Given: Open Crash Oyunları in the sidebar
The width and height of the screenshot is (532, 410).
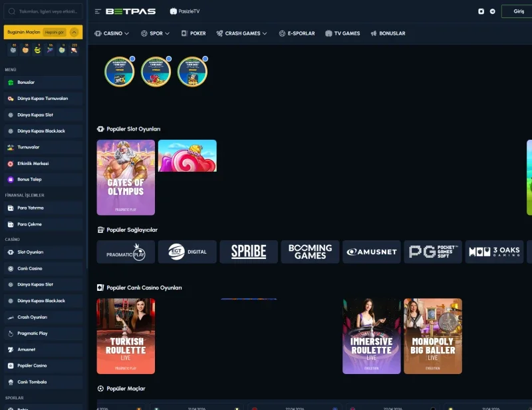Looking at the screenshot, I should [43, 317].
